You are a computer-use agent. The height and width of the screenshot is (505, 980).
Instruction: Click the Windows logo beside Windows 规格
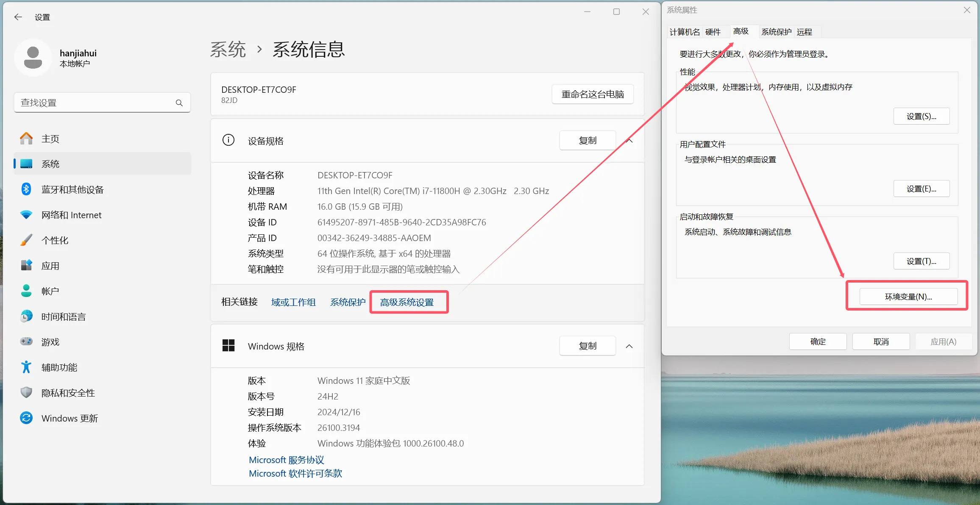228,346
